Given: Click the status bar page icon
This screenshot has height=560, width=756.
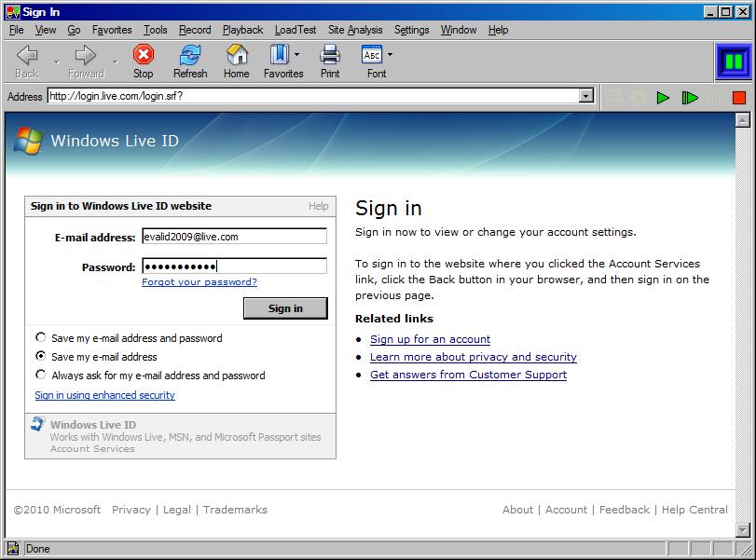Looking at the screenshot, I should click(x=12, y=549).
